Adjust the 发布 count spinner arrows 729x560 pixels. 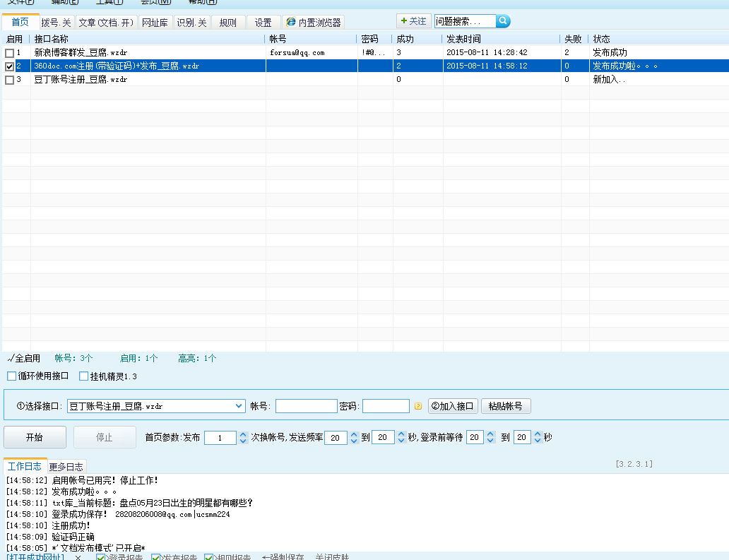click(x=243, y=438)
